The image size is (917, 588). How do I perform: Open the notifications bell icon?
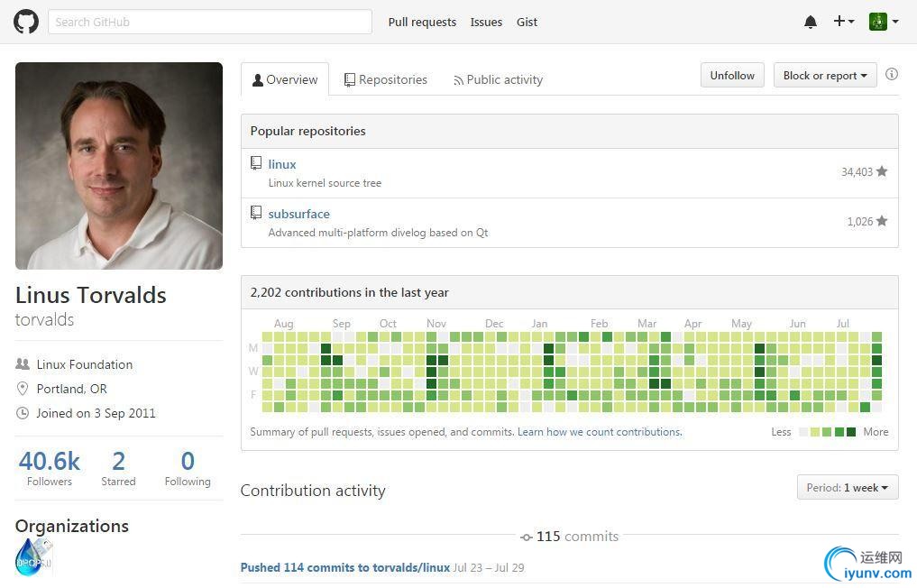811,23
